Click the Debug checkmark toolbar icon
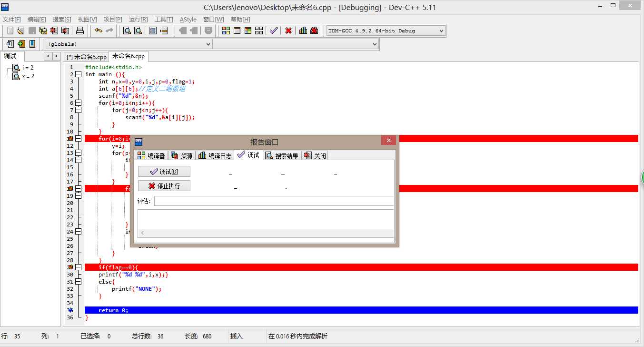Viewport: 644px width, 347px height. click(274, 31)
